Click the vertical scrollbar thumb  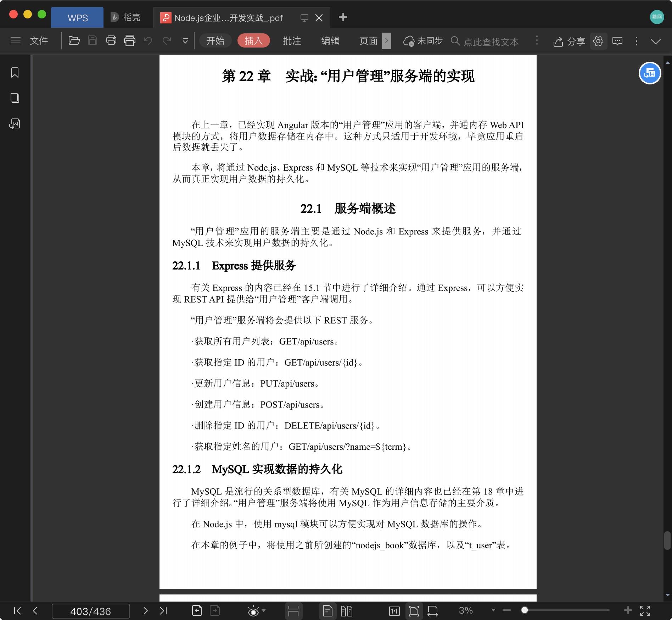(668, 540)
